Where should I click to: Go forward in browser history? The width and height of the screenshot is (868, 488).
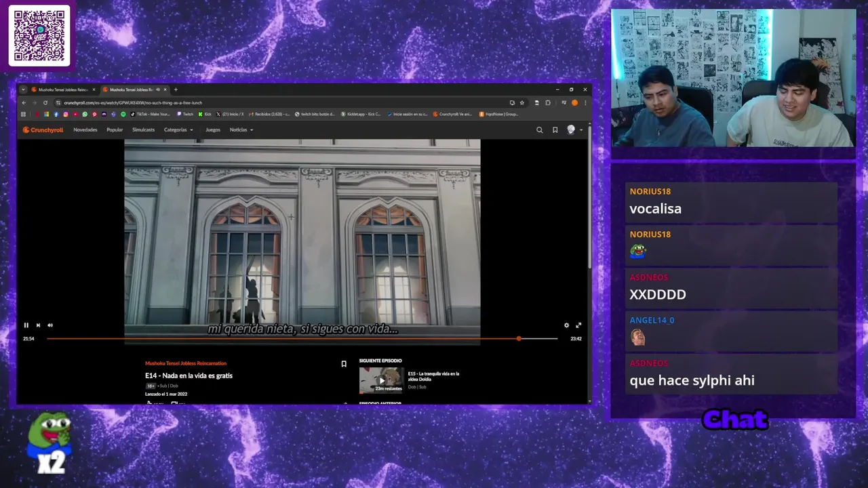coord(35,103)
